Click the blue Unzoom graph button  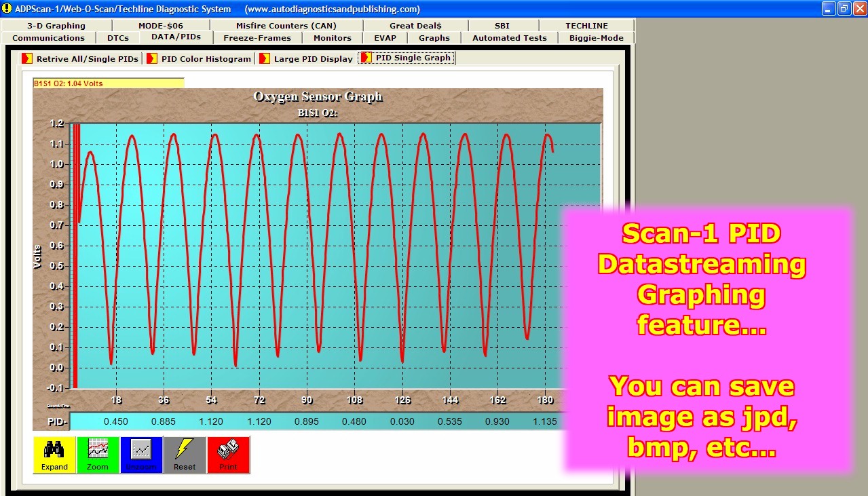(x=141, y=455)
